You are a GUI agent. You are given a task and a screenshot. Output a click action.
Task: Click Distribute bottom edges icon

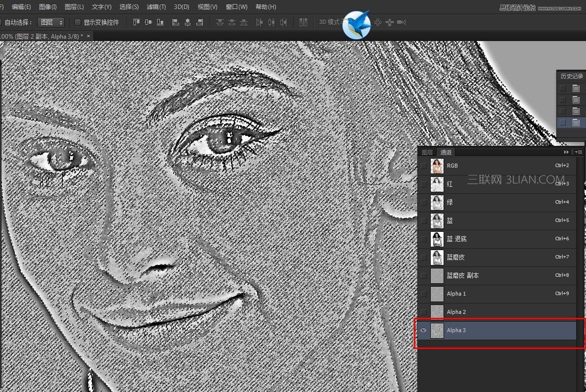click(244, 22)
